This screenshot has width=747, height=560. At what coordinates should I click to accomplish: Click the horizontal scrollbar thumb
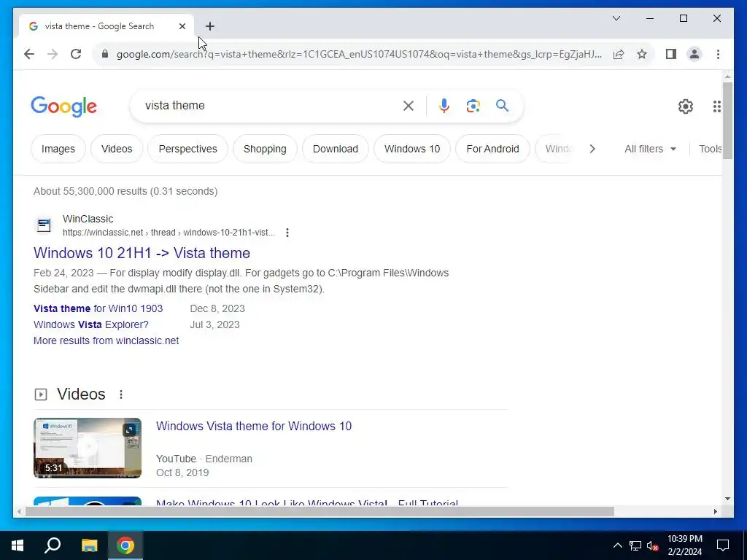(320, 512)
